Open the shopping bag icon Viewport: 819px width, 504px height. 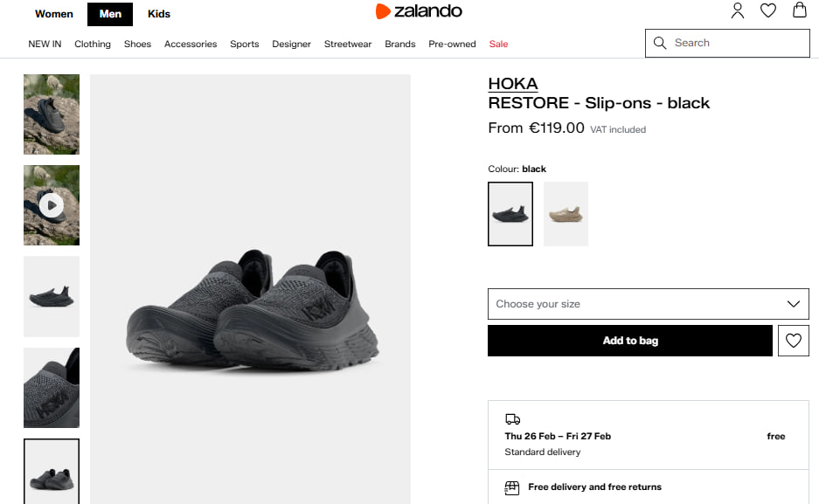(799, 10)
